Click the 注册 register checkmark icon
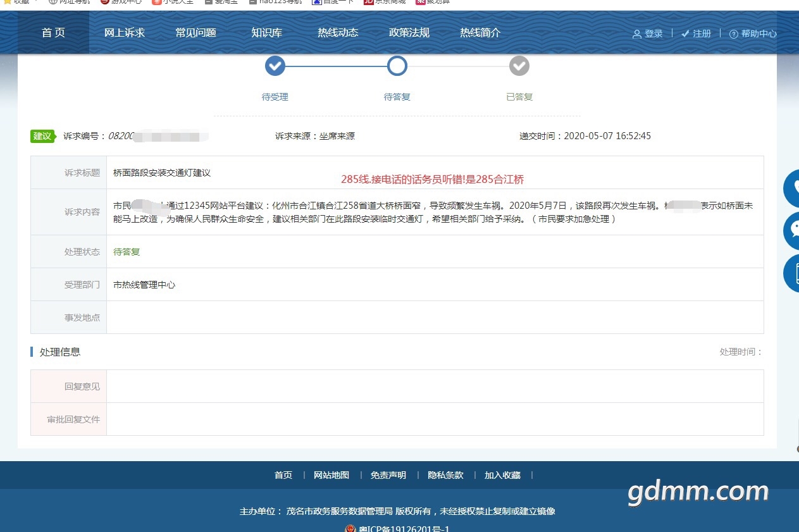 685,34
